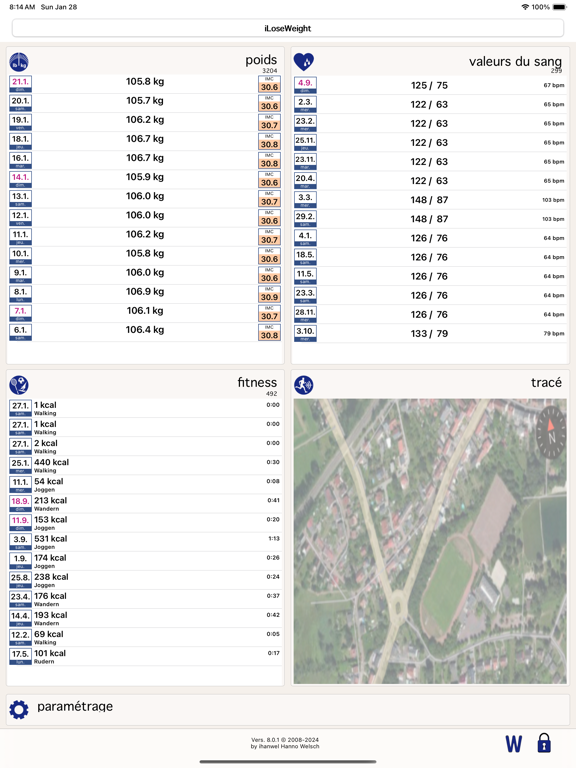This screenshot has height=768, width=576.
Task: Select the 21.1. date badge in poids
Action: point(21,84)
